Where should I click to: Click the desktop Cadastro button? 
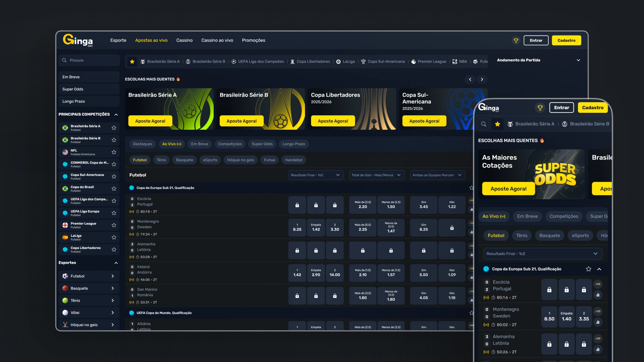(566, 40)
